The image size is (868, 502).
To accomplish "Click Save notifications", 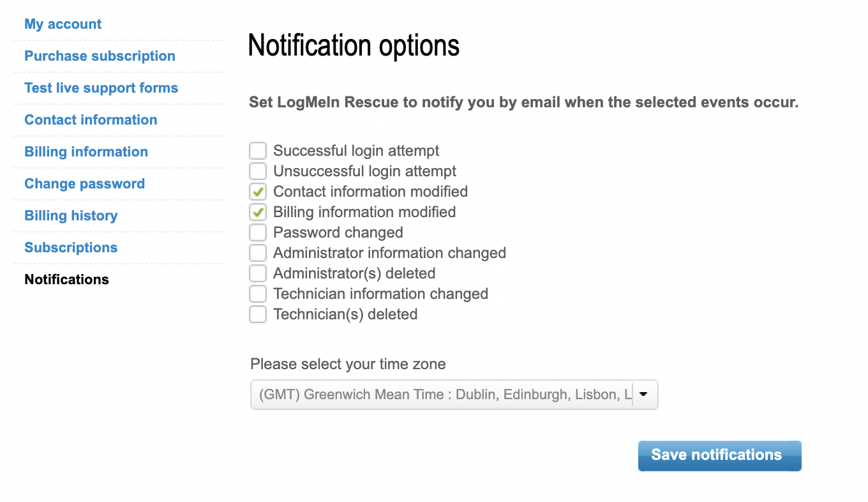I will (x=719, y=455).
